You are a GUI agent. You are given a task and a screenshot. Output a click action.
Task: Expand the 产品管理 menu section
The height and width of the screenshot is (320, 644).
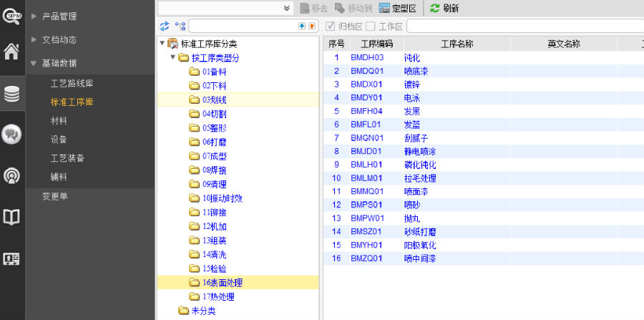[x=57, y=16]
